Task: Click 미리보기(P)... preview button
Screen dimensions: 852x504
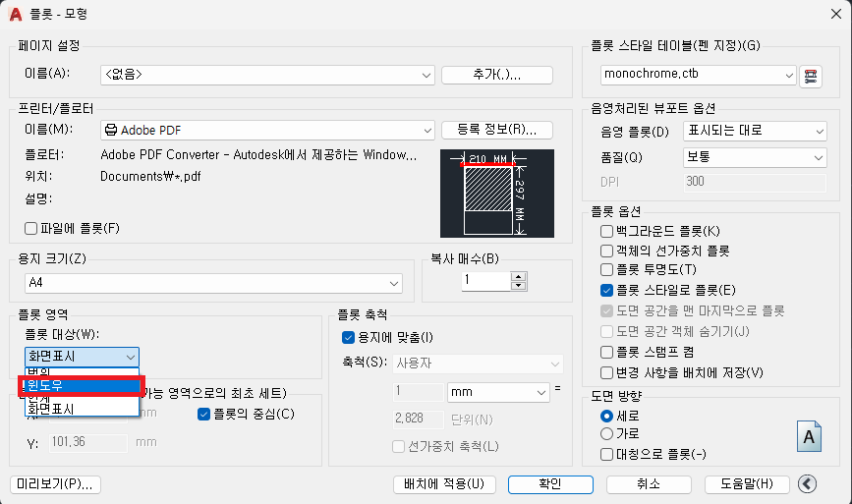Action: click(x=55, y=484)
